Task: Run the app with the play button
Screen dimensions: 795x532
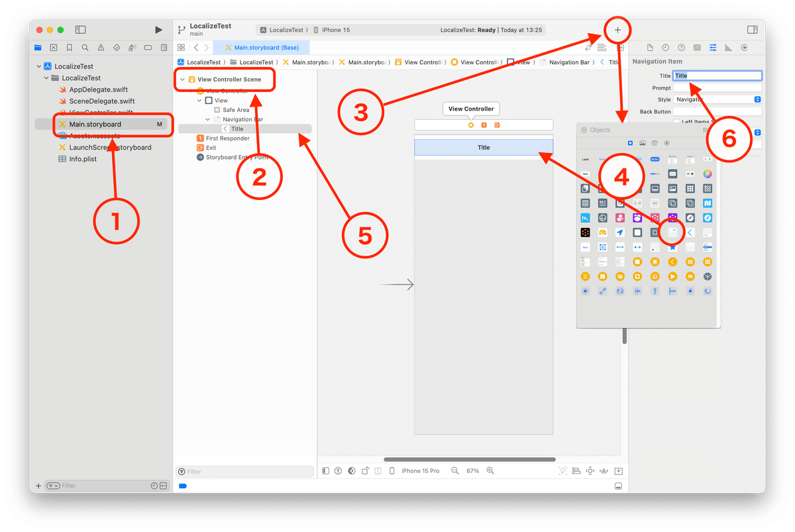Action: (x=158, y=30)
